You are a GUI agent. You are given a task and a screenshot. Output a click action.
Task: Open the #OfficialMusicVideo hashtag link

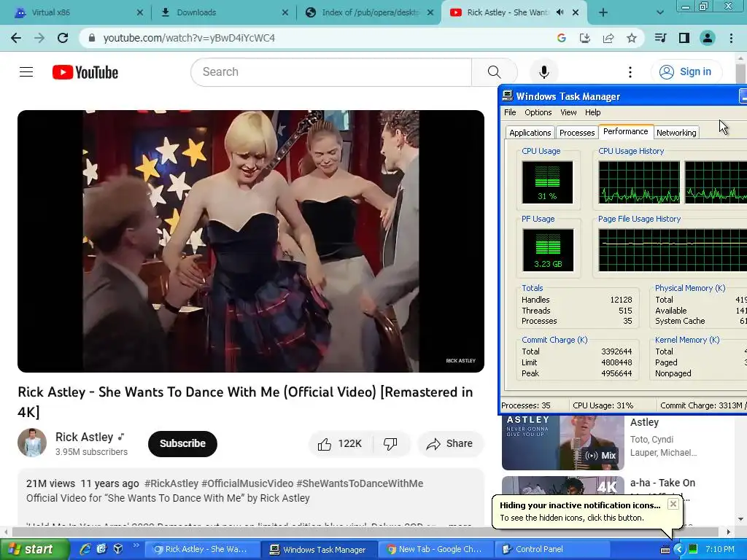pos(247,484)
